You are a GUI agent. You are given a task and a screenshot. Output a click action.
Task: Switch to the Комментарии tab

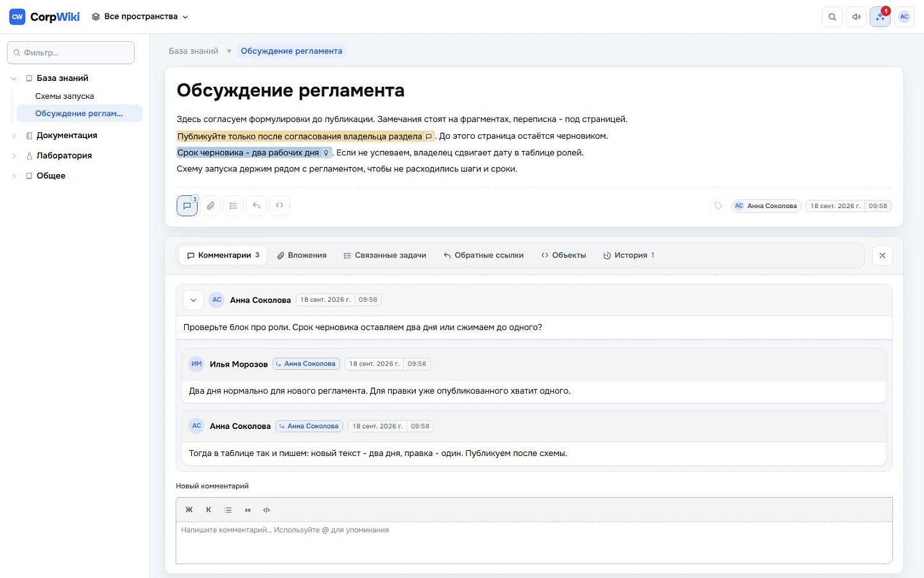pyautogui.click(x=223, y=256)
